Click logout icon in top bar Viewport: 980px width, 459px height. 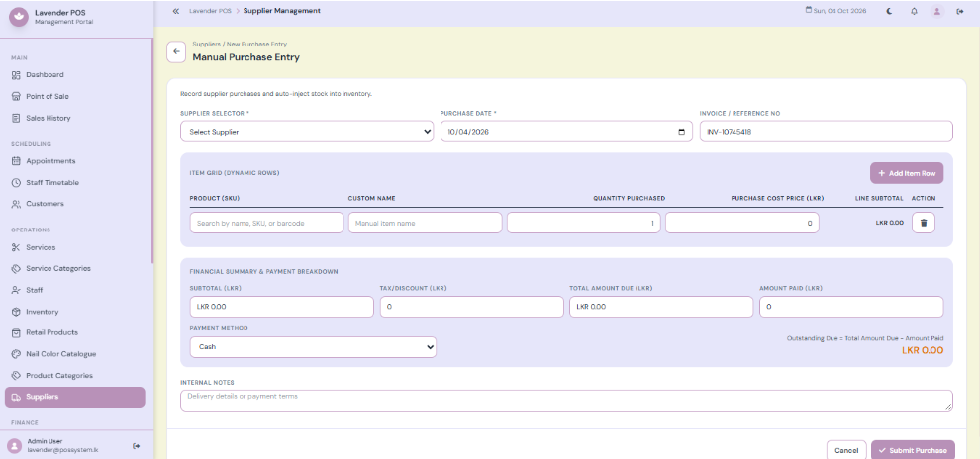point(960,11)
